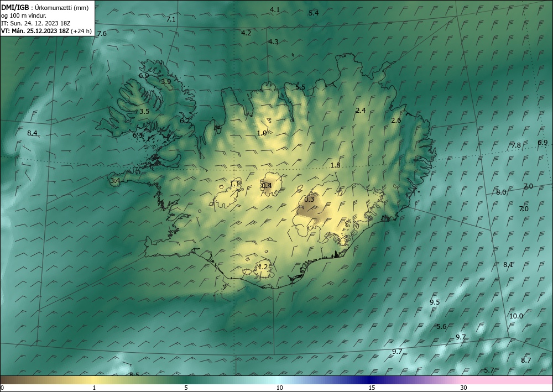
Task: Click the '15' tick on the color scale
Action: pos(372,388)
